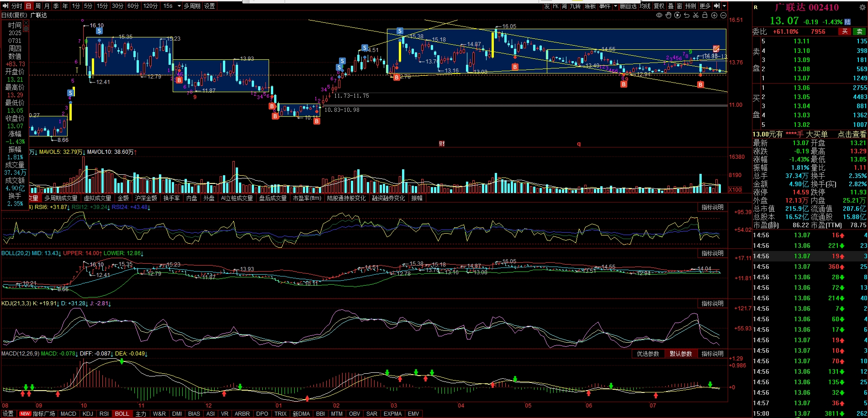The height and width of the screenshot is (418, 868).
Task: Switch indicator to MACD in bottom bar
Action: (69, 414)
